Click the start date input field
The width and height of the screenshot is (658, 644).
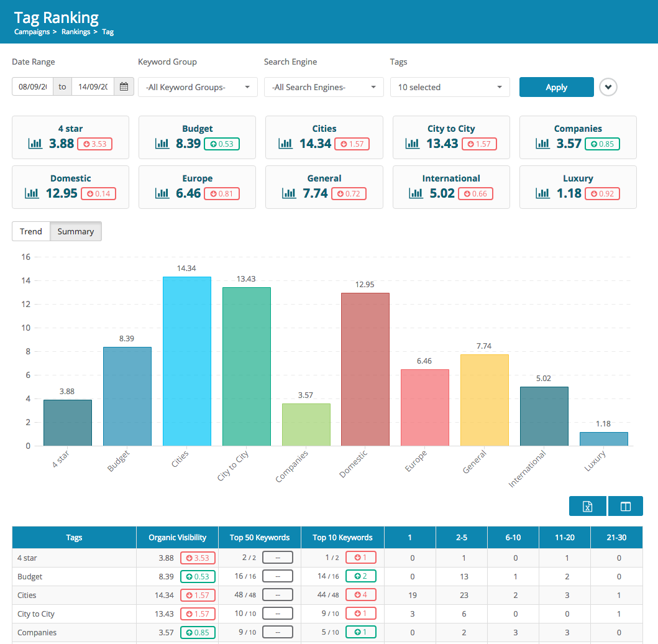[x=33, y=87]
